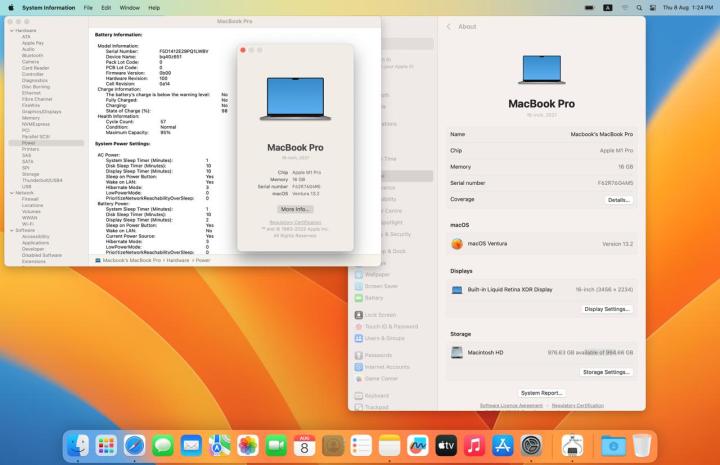
Task: Open App Store from the Dock
Action: point(503,445)
